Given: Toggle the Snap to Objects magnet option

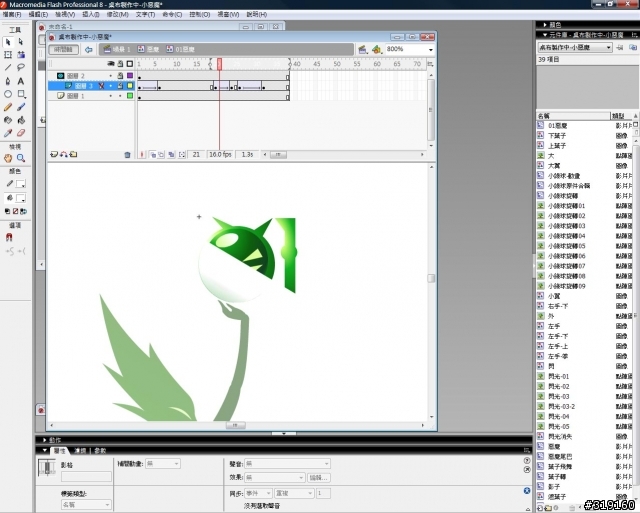Looking at the screenshot, I should pyautogui.click(x=9, y=237).
